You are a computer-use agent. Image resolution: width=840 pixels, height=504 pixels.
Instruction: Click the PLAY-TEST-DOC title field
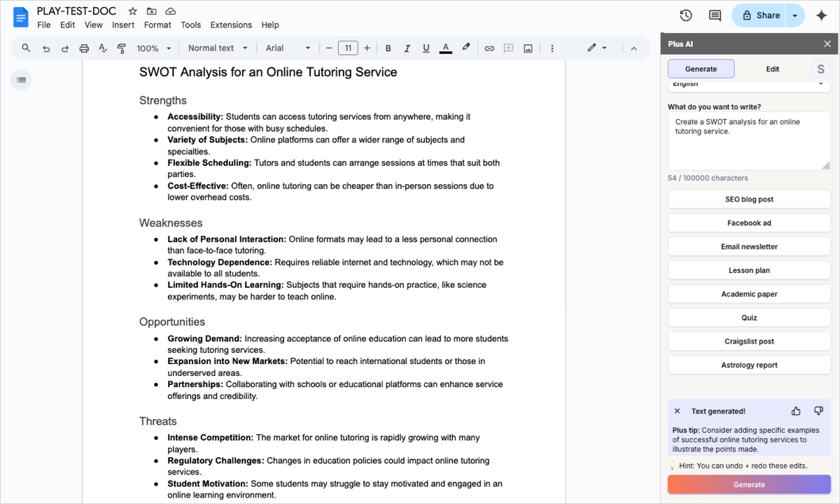pos(76,11)
